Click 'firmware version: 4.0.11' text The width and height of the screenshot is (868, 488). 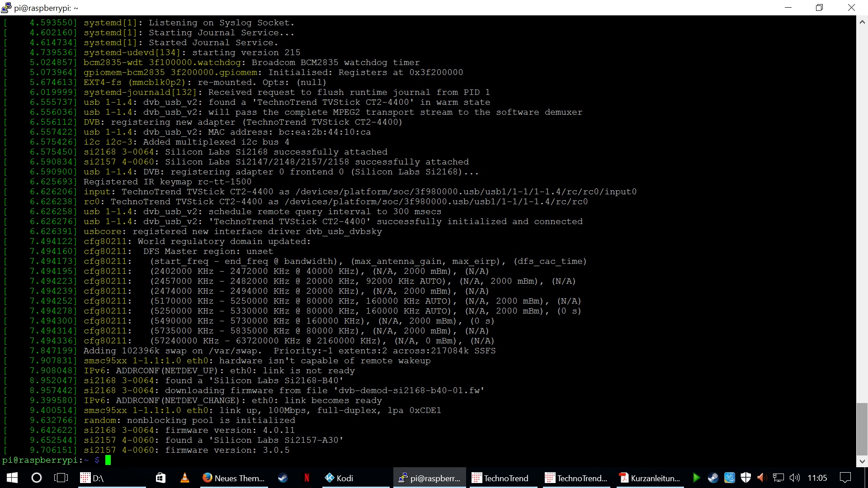pos(230,430)
